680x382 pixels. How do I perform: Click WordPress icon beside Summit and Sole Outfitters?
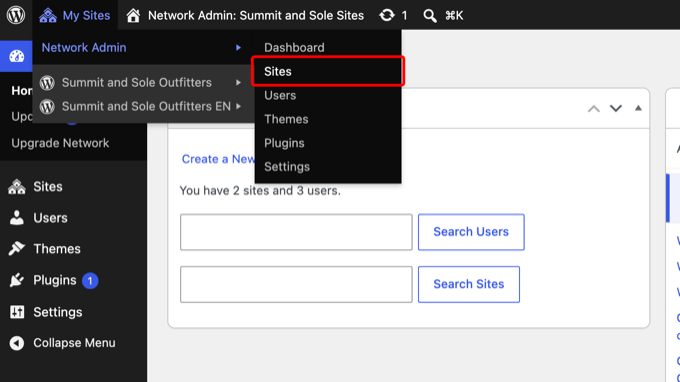click(47, 82)
